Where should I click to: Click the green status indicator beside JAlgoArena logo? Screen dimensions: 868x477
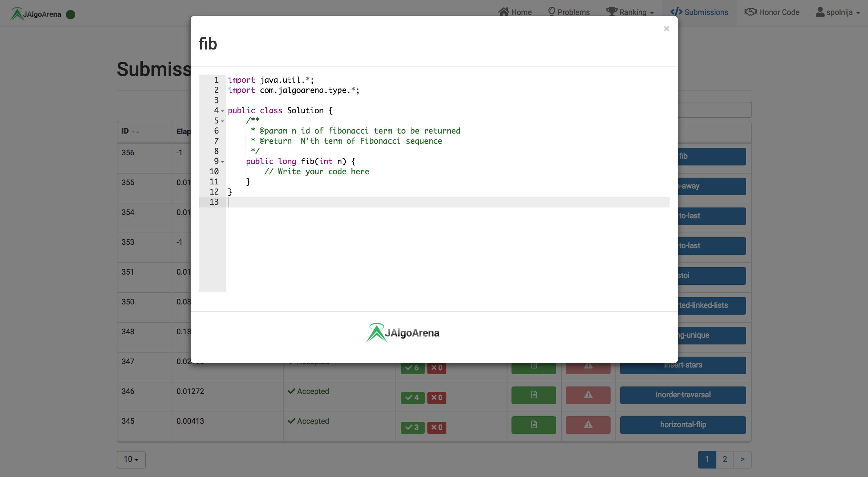(x=70, y=15)
